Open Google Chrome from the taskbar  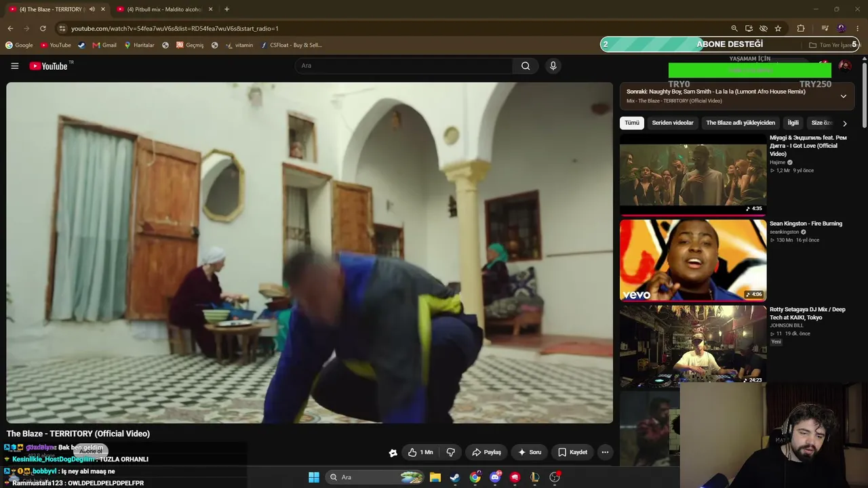[x=475, y=477]
